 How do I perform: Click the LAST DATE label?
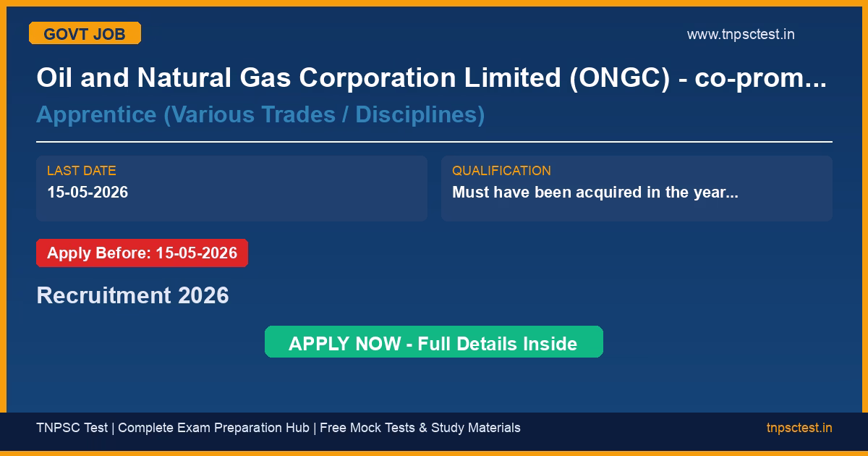(82, 171)
